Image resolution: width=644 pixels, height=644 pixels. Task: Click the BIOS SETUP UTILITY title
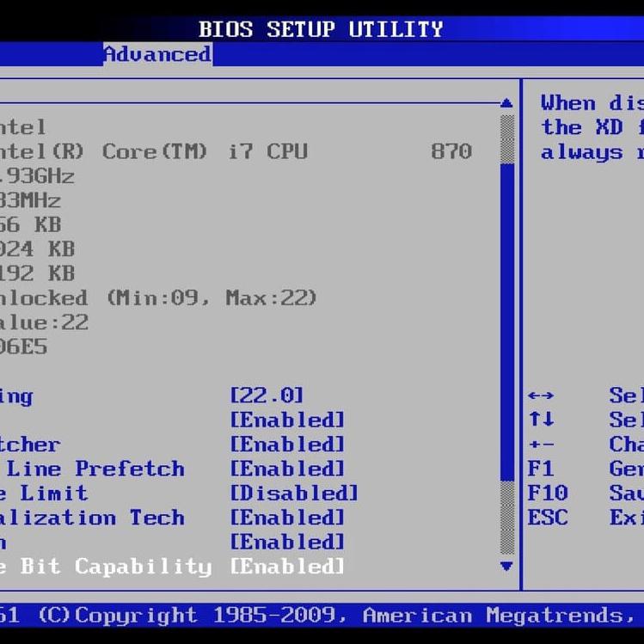pos(321,29)
